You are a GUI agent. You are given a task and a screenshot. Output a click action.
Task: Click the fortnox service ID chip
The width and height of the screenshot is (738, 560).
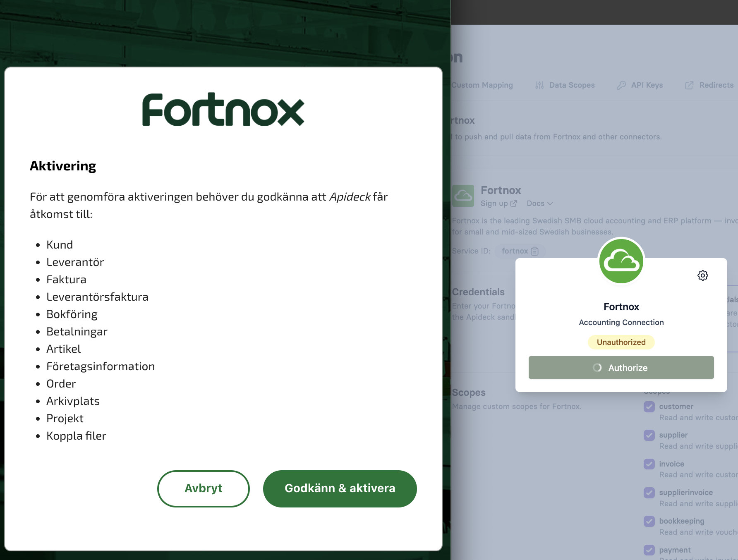pyautogui.click(x=520, y=251)
